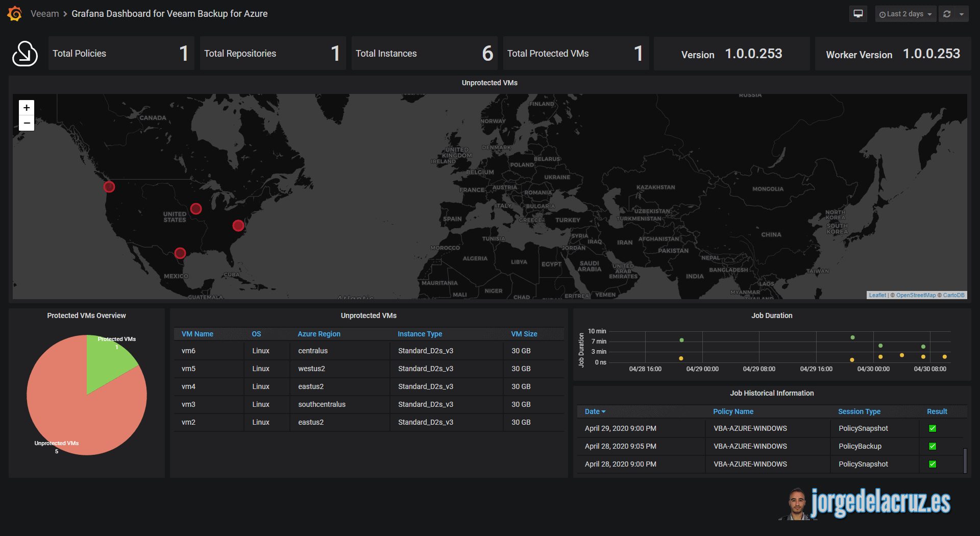Sort table by OS column
This screenshot has width=980, height=536.
point(256,334)
